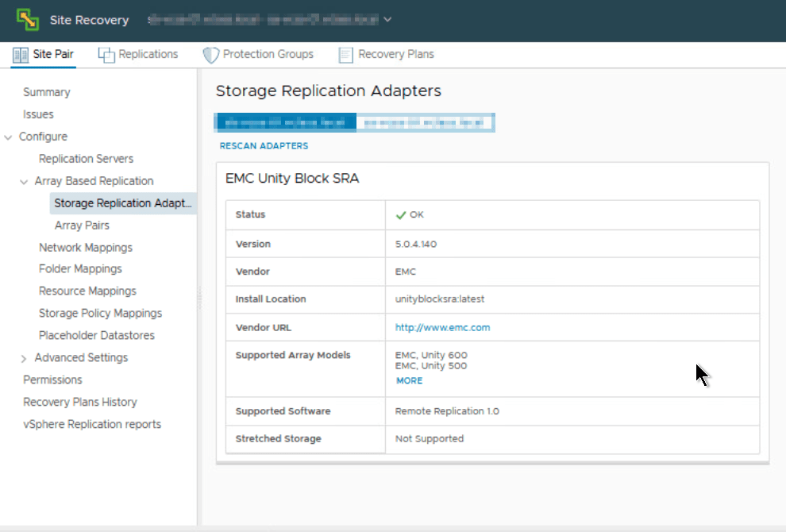Click the Recovery Plans document icon

345,55
